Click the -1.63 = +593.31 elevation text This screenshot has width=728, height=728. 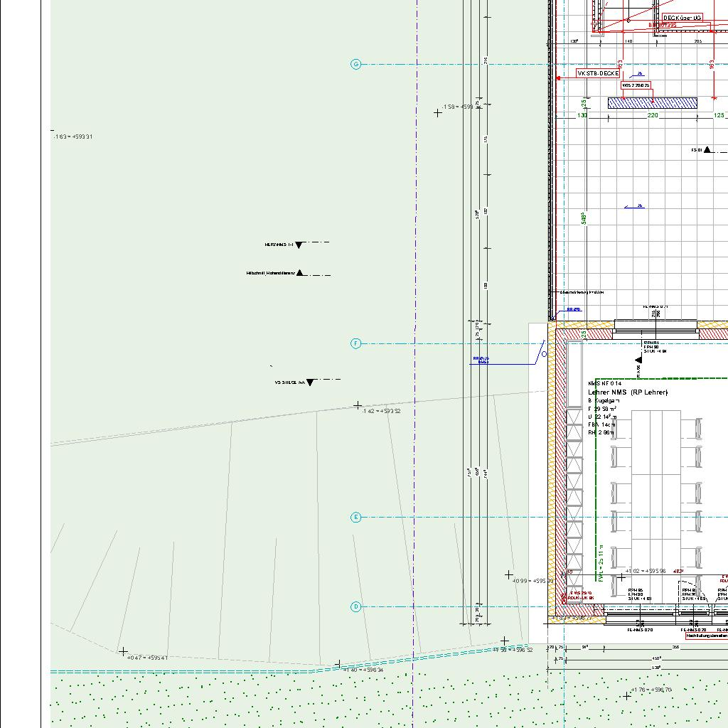74,136
